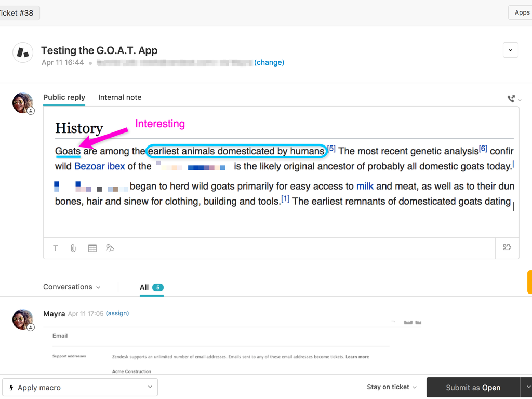Open text formatting options (T icon)

click(56, 248)
